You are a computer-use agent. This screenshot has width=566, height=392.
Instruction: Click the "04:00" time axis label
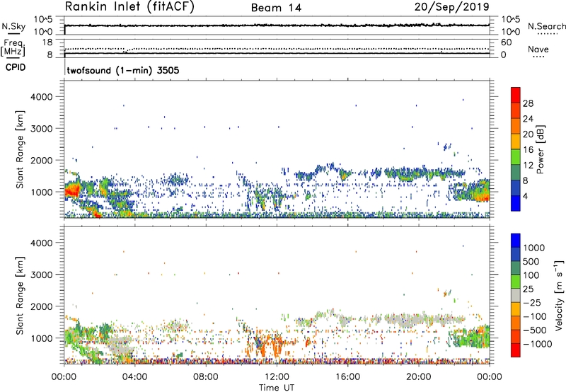click(x=135, y=377)
